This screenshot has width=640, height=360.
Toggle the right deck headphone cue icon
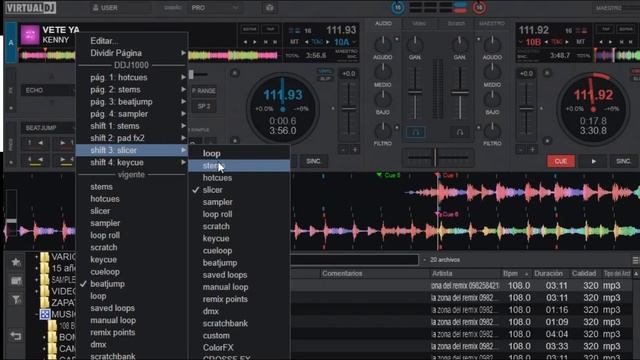[460, 132]
